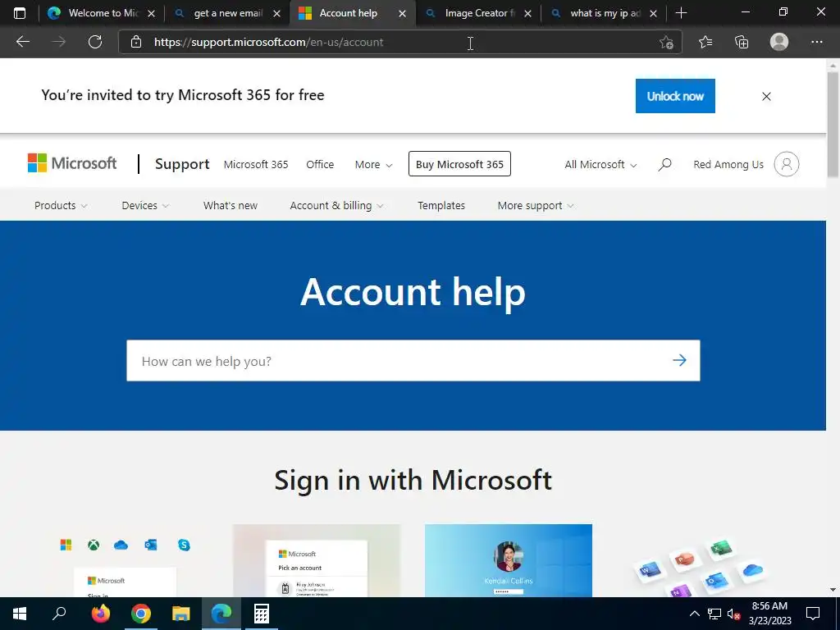
Task: Open the Collections icon in toolbar
Action: 742,42
